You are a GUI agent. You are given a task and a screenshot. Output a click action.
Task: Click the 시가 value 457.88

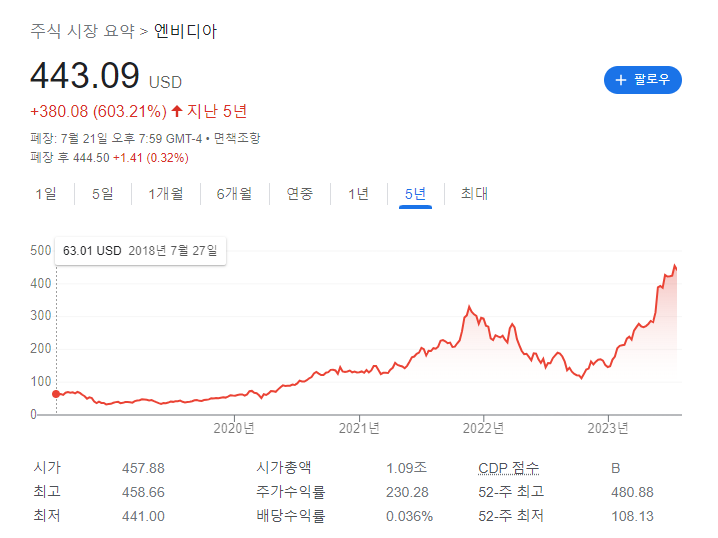click(x=143, y=468)
